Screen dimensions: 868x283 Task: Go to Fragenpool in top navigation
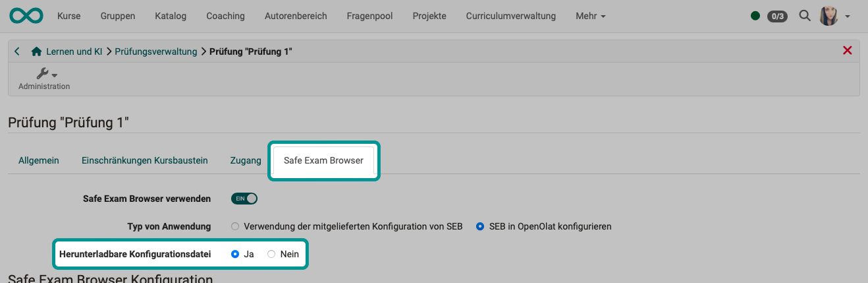[369, 16]
